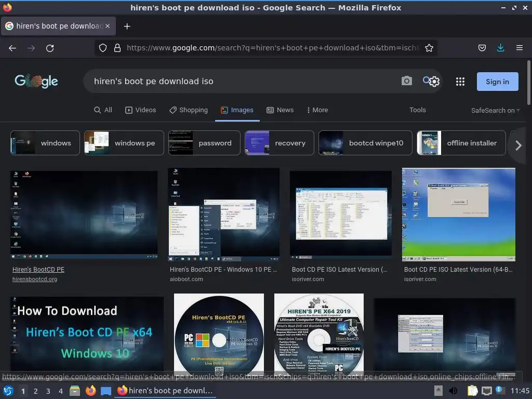Click the blue desktop icon in taskbar

(106, 391)
